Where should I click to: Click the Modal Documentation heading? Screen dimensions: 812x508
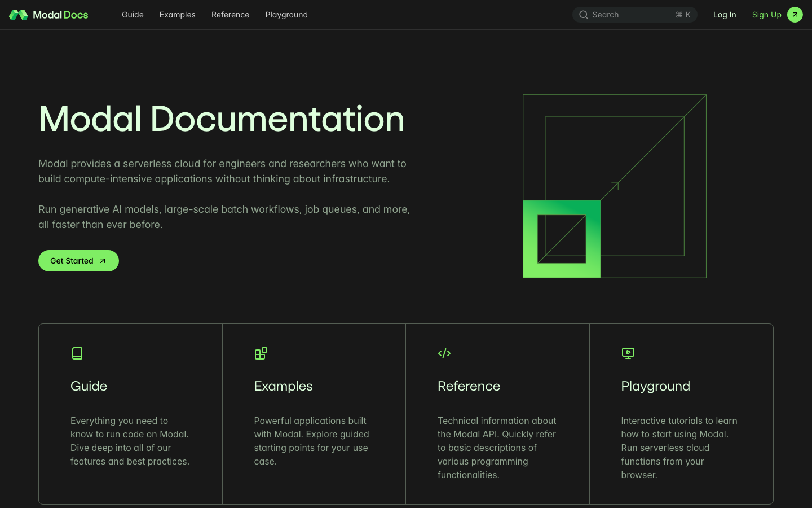222,119
